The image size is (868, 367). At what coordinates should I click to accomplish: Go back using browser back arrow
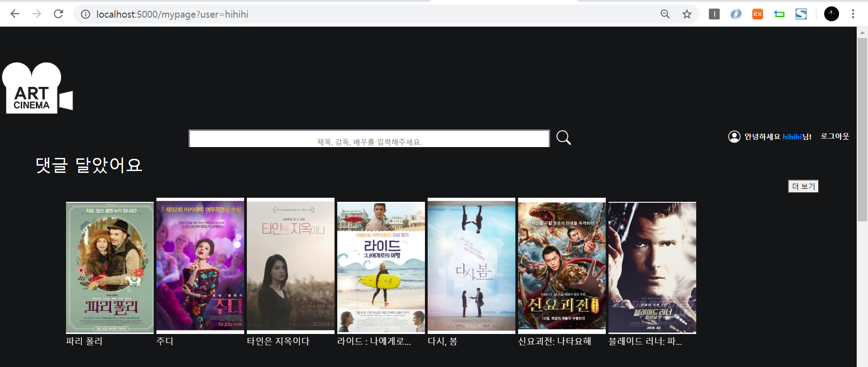(x=15, y=14)
